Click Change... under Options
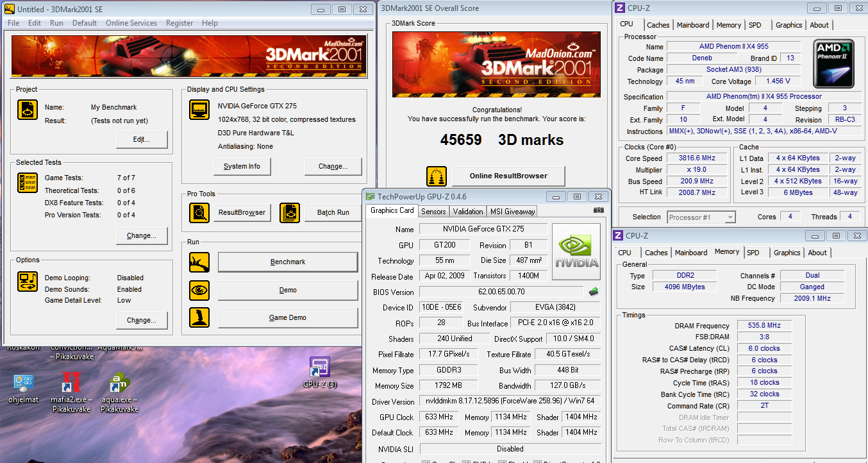 tap(142, 320)
